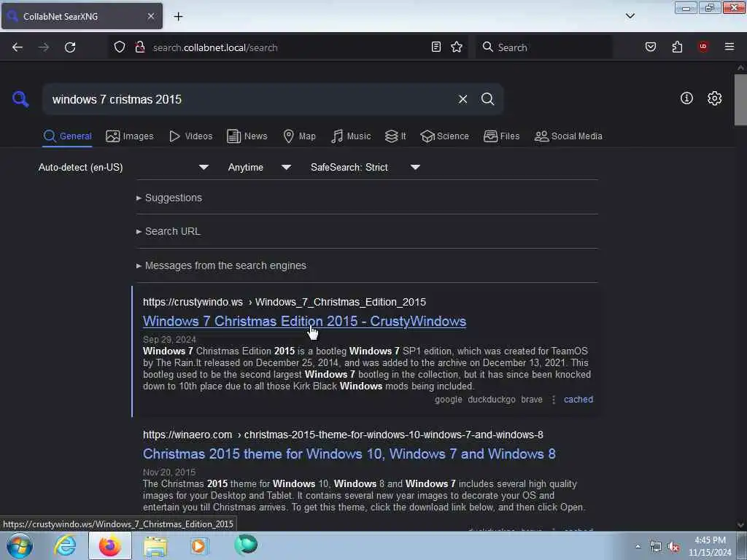Switch to the Files tab
747x560 pixels.
click(501, 136)
